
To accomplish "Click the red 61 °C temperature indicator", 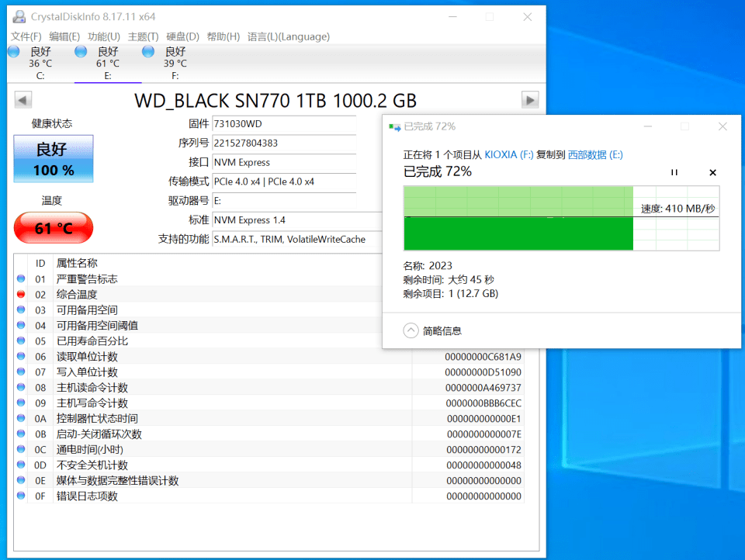I will (x=54, y=228).
